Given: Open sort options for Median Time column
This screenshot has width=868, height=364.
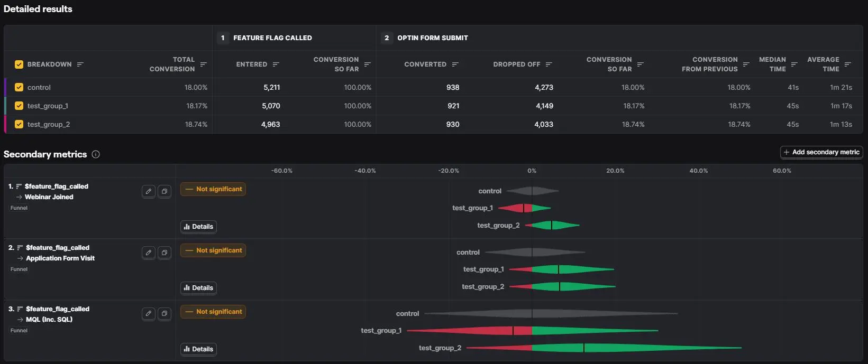Looking at the screenshot, I should 794,64.
